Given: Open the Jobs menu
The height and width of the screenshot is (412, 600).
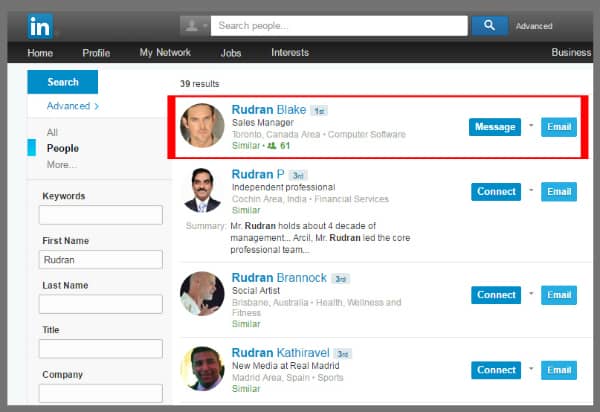Looking at the screenshot, I should click(230, 53).
